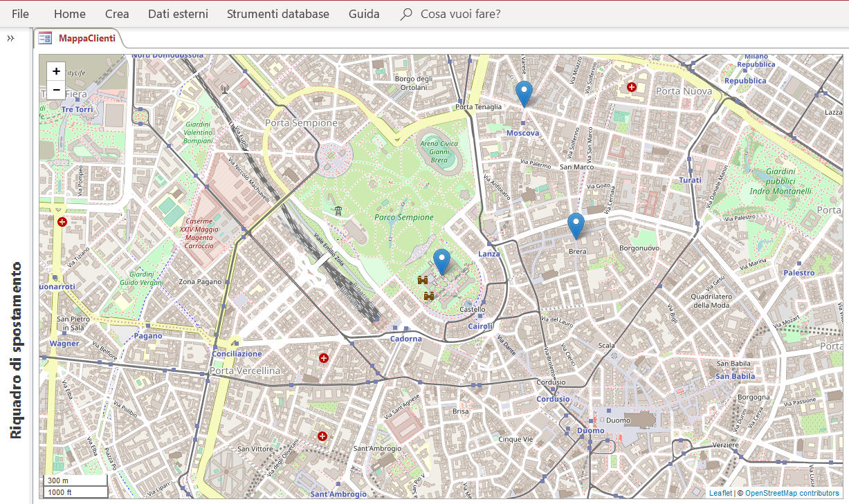Click the lower castle icon near Castello
This screenshot has width=849, height=504.
click(x=429, y=296)
